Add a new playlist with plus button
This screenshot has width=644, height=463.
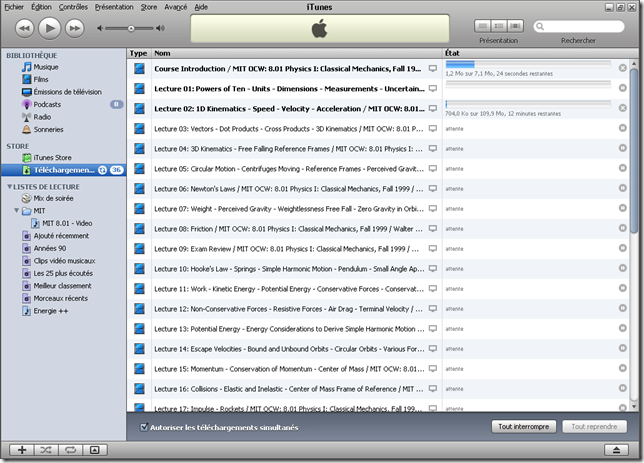22,450
